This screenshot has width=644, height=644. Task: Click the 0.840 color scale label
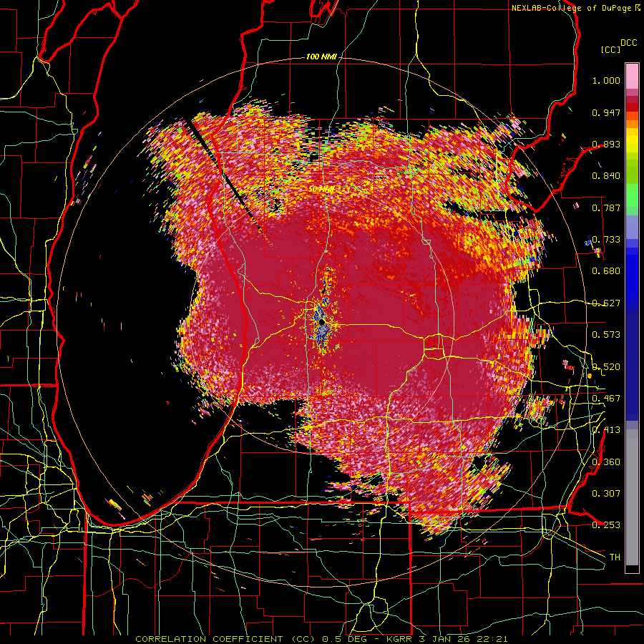606,176
